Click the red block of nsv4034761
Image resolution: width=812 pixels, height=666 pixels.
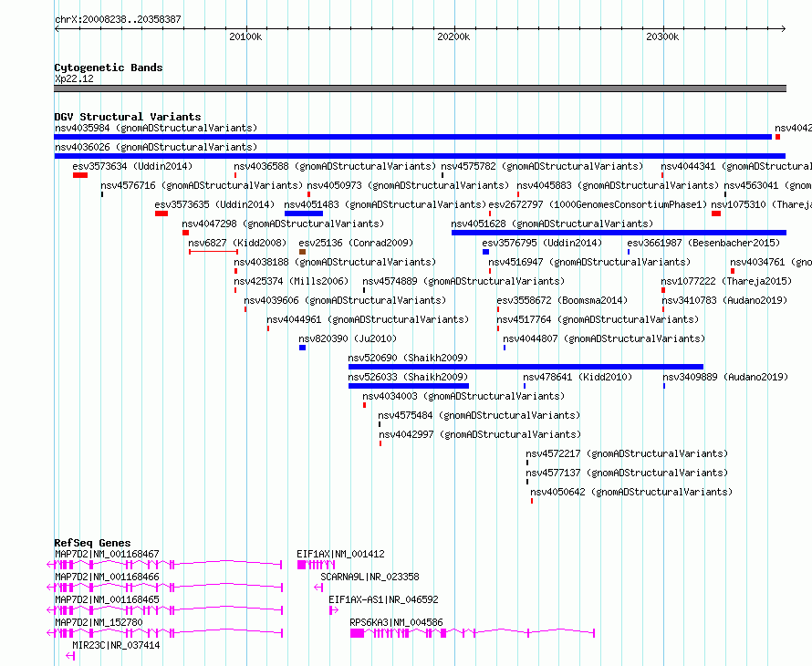[x=733, y=271]
